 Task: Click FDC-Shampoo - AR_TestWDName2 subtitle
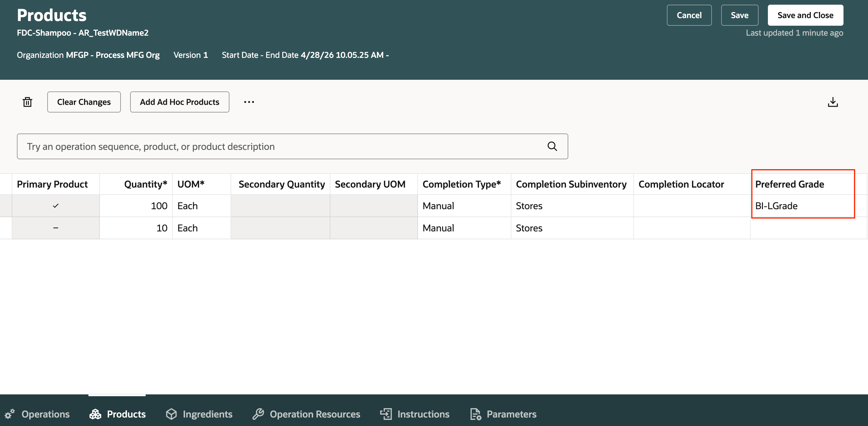pyautogui.click(x=83, y=33)
